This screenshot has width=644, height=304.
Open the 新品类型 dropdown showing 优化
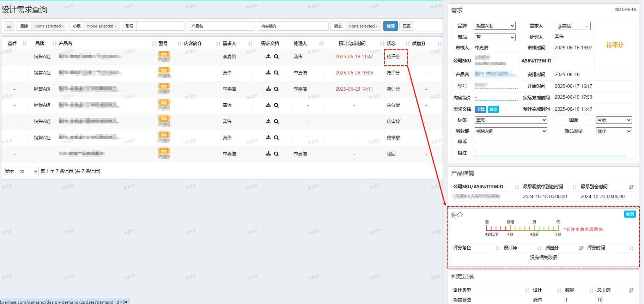coord(613,131)
